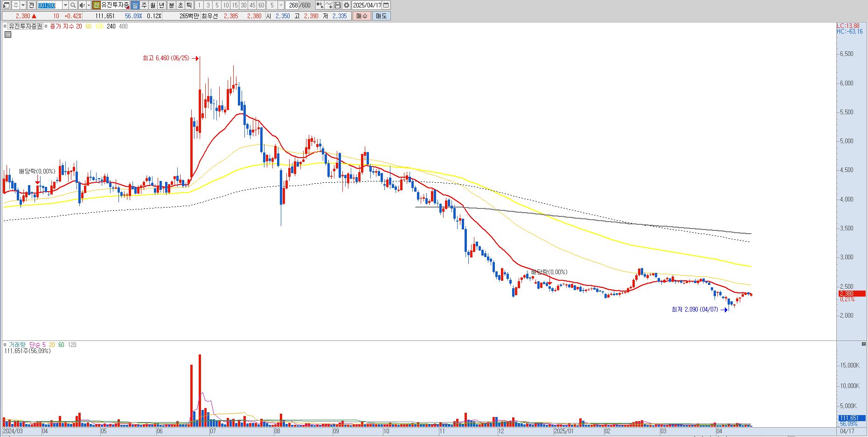Click the stock code input field
868x437 pixels.
pyautogui.click(x=49, y=5)
